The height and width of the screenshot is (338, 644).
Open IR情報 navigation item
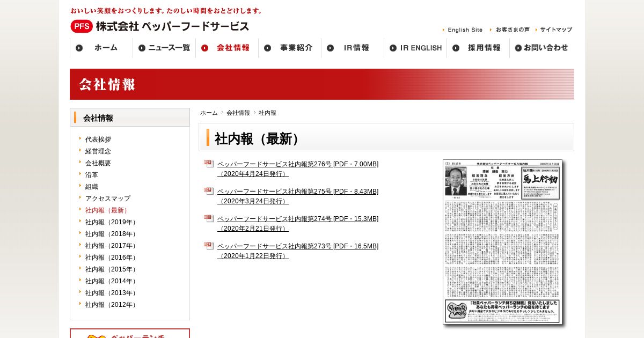click(353, 48)
